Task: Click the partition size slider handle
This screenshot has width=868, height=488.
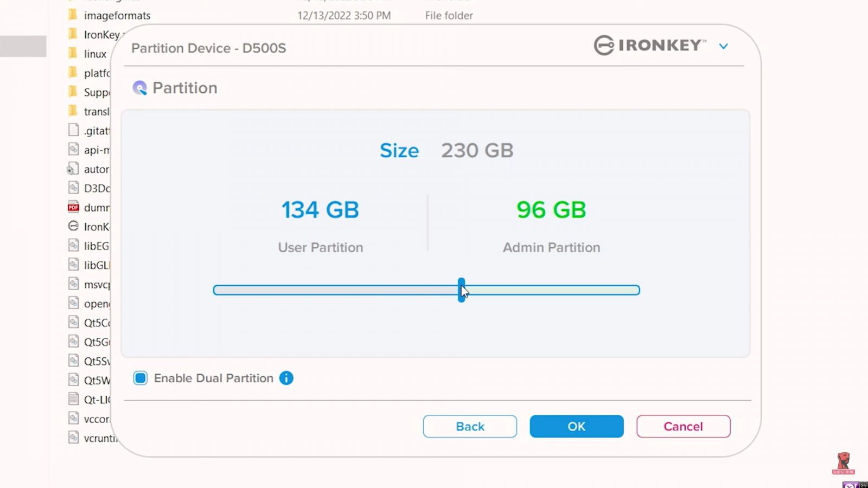Action: point(461,290)
